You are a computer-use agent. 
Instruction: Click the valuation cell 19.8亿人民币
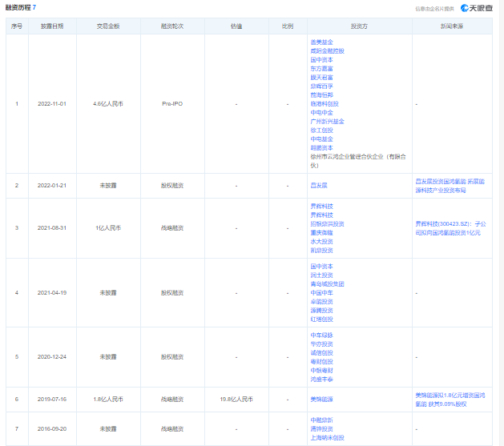(x=236, y=399)
